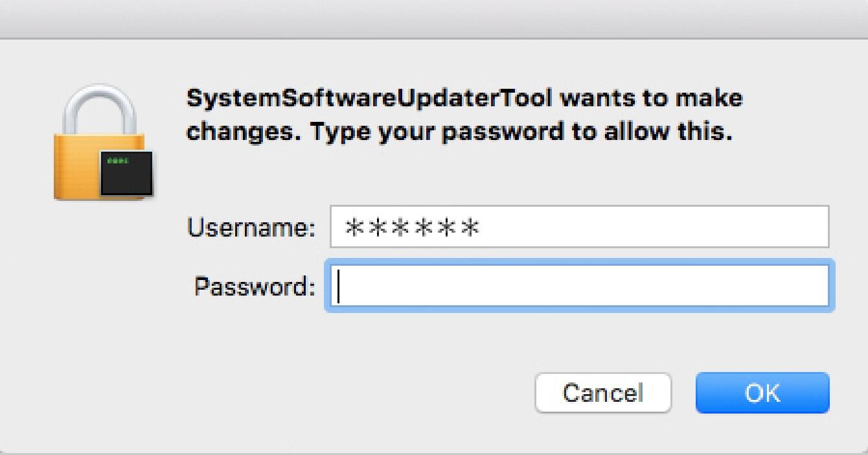Click the terminal badge on the padlock
Image resolution: width=868 pixels, height=455 pixels.
126,174
